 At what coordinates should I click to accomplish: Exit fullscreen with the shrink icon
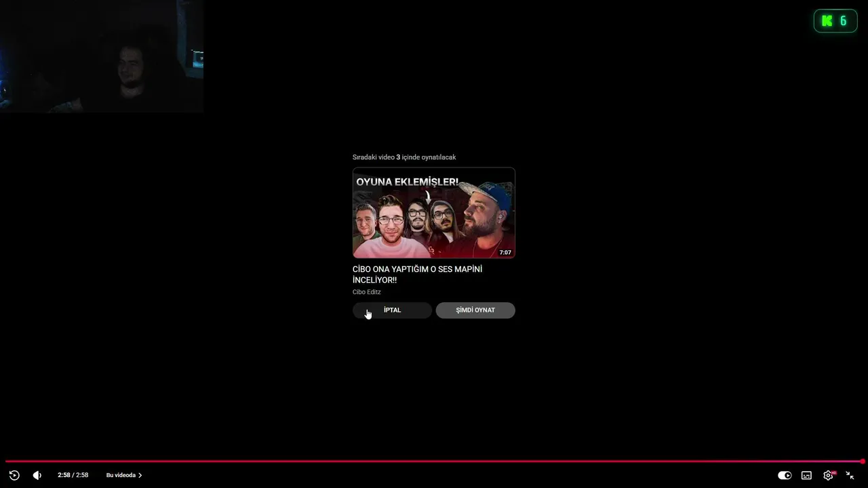click(x=850, y=475)
